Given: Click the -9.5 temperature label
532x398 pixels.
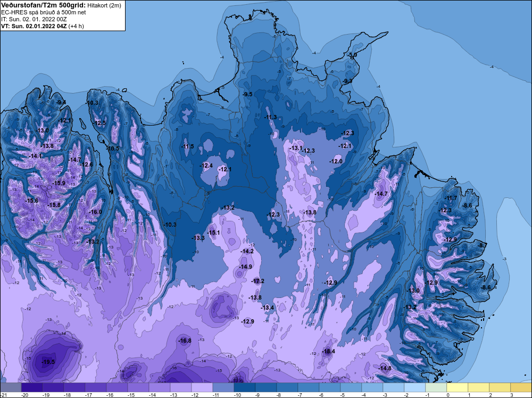Looking at the screenshot, I should (x=247, y=94).
